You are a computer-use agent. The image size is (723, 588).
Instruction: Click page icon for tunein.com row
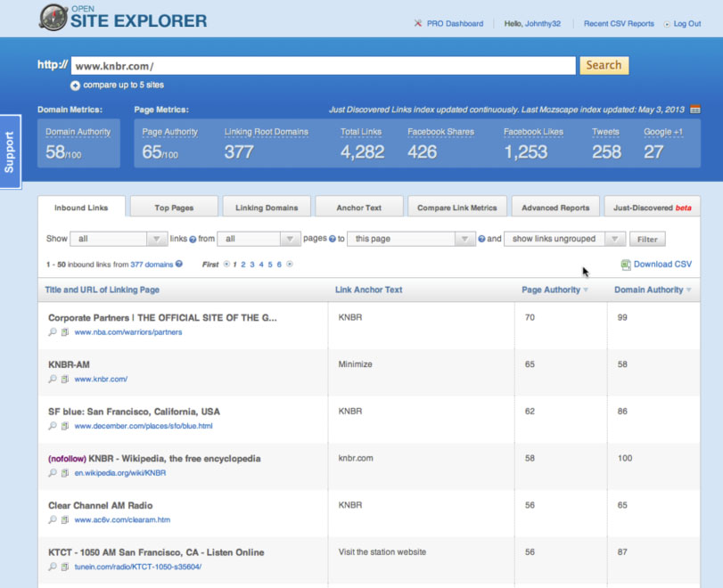pyautogui.click(x=65, y=567)
